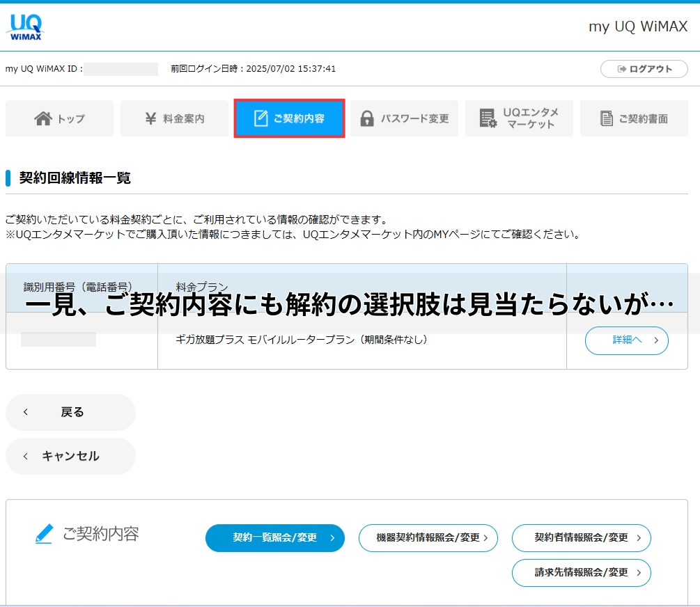Viewport: 700px width, 607px height.
Task: Open the トップ tab label
Action: [71, 119]
